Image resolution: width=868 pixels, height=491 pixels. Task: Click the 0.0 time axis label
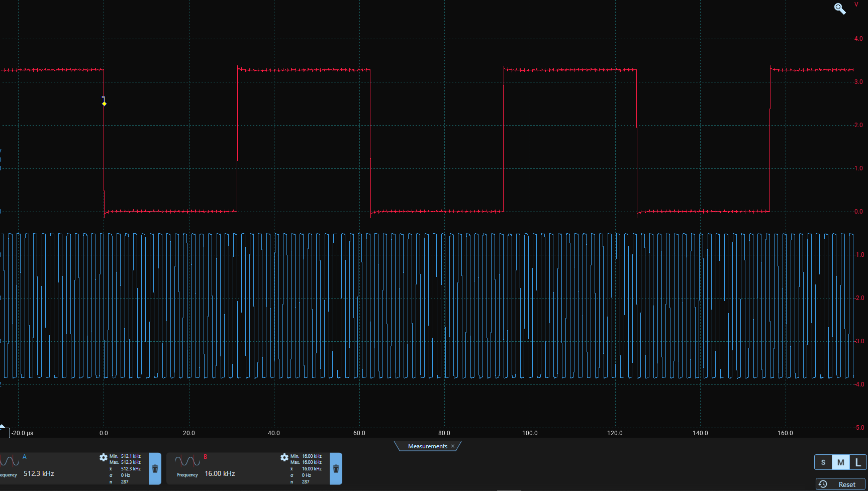(104, 433)
